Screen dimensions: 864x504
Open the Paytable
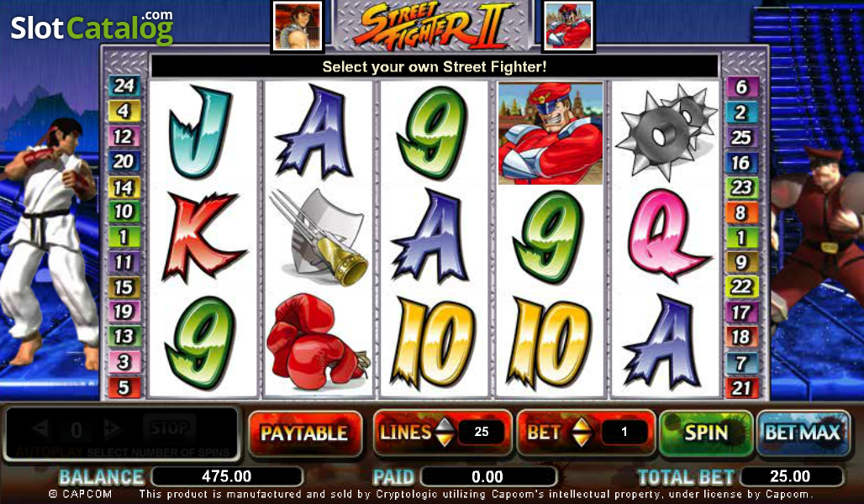tap(305, 433)
